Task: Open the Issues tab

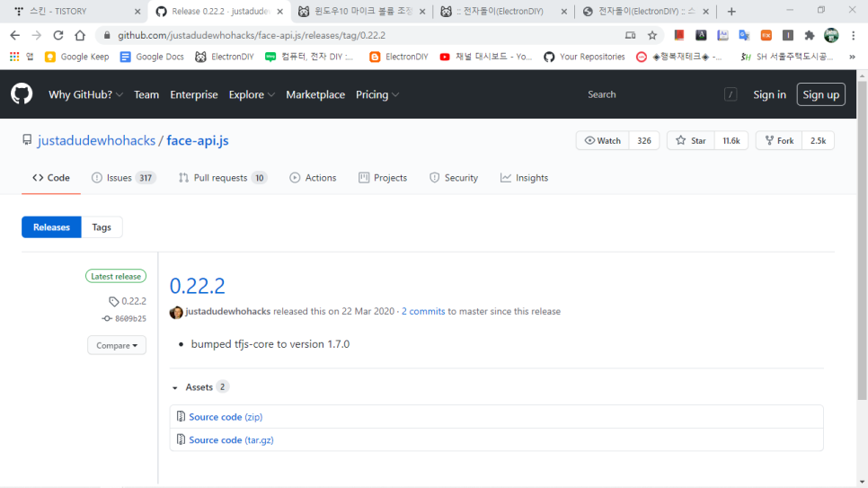Action: point(123,178)
